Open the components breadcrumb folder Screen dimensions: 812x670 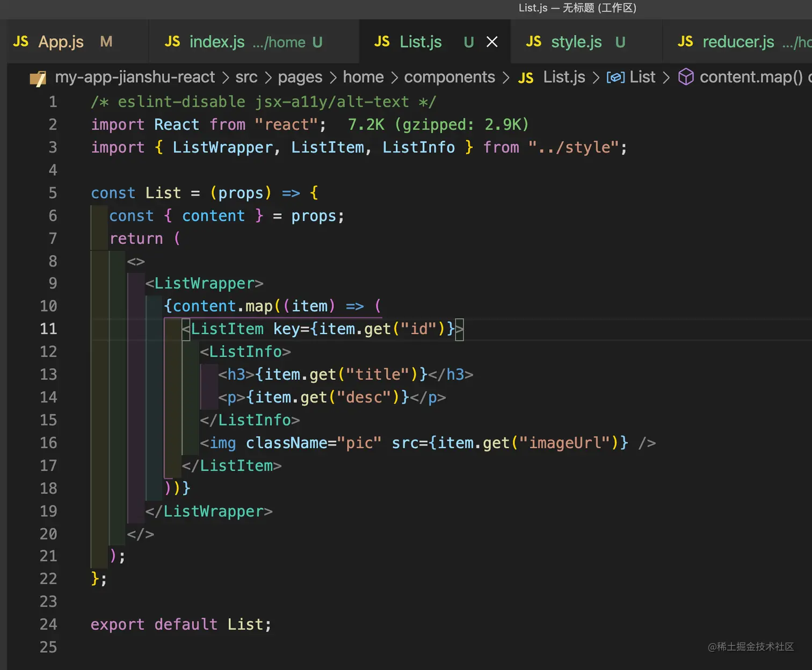pyautogui.click(x=450, y=77)
